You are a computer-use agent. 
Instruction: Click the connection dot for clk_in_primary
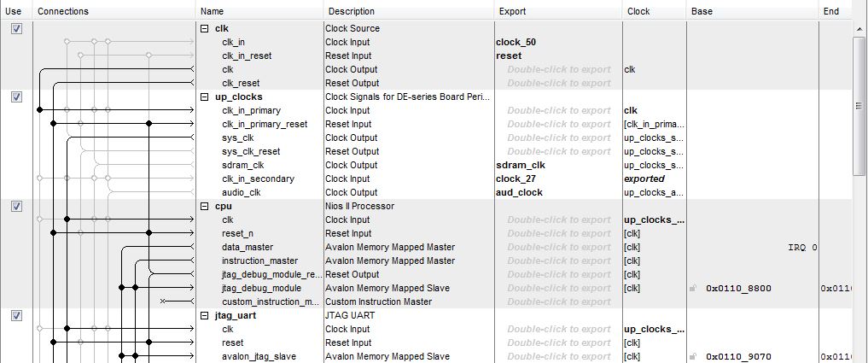(x=39, y=110)
